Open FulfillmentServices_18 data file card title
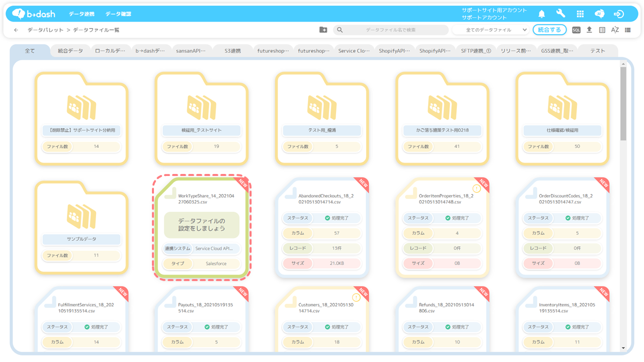The width and height of the screenshot is (644, 362). pos(86,308)
